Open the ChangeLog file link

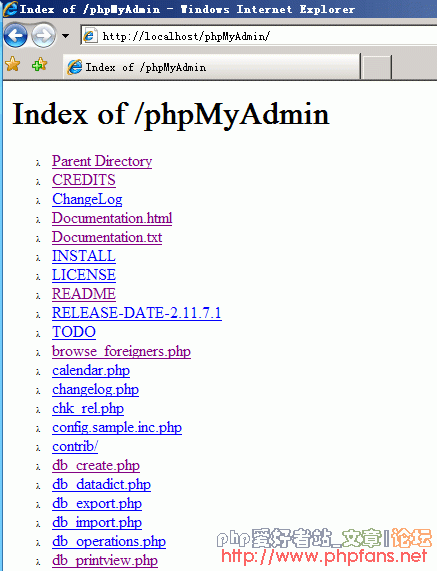tap(87, 200)
